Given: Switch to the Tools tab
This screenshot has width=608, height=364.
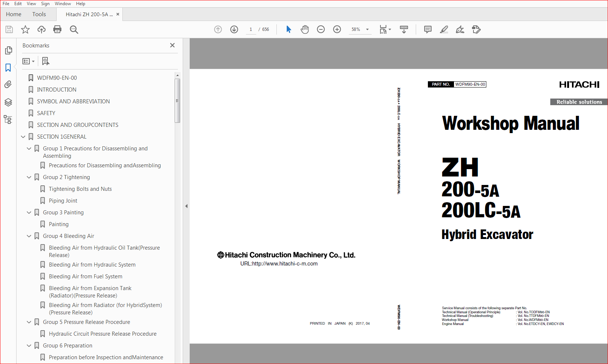Looking at the screenshot, I should coord(39,14).
